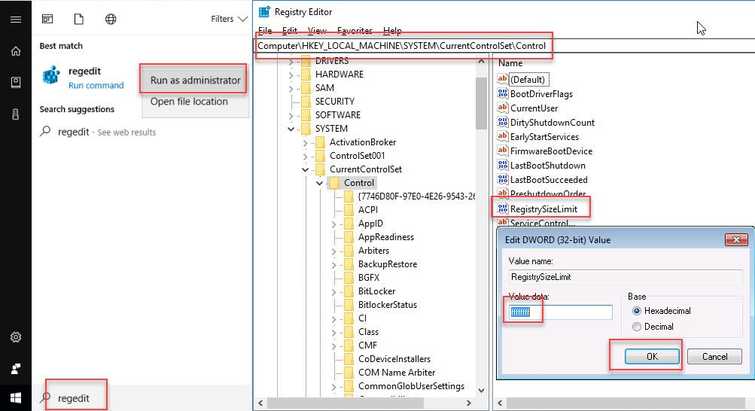Screen dimensions: 755x411
Task: Select the BitlockerStatus key
Action: (x=388, y=305)
